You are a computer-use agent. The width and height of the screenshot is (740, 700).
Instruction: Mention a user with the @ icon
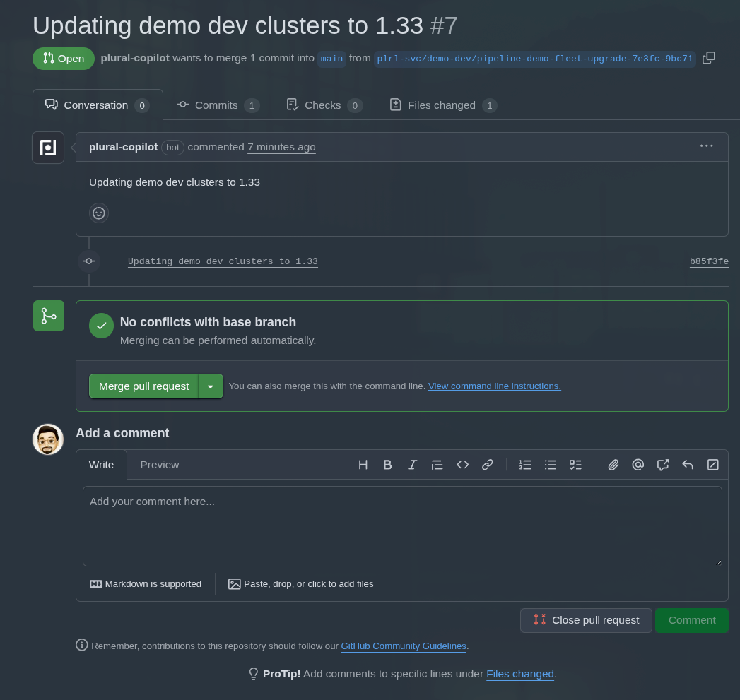tap(638, 465)
